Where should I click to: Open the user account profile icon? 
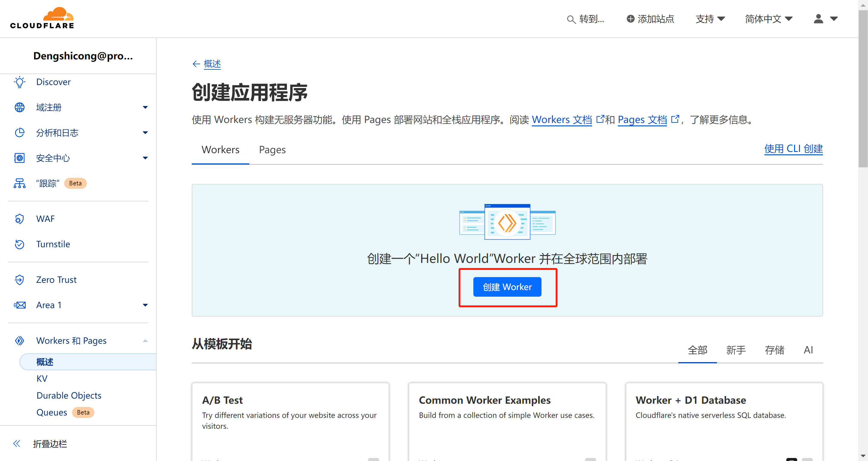coord(818,18)
